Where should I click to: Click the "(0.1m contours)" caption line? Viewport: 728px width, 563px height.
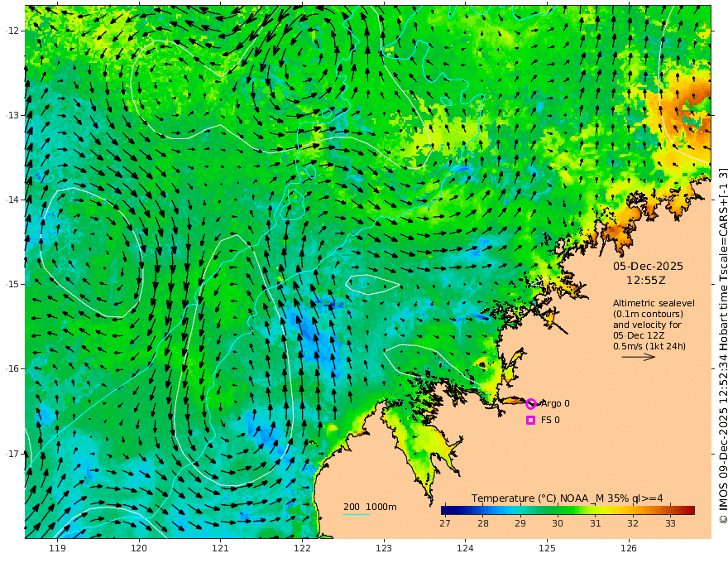tap(648, 314)
